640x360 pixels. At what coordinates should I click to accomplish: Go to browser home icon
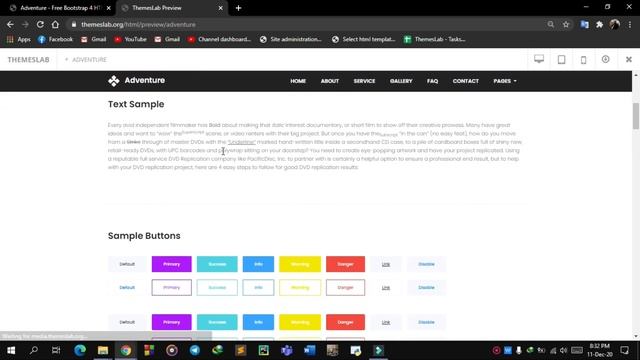pyautogui.click(x=55, y=24)
